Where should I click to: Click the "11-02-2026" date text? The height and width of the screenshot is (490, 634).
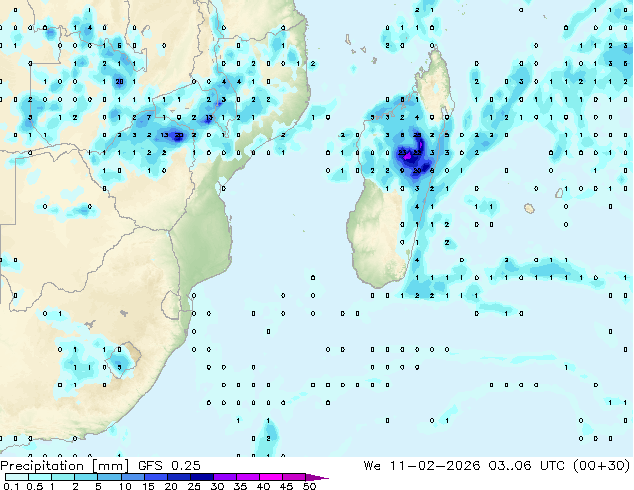435,465
